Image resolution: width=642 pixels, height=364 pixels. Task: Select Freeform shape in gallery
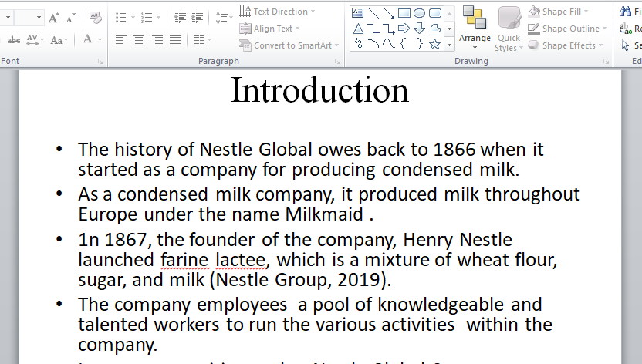click(x=435, y=29)
